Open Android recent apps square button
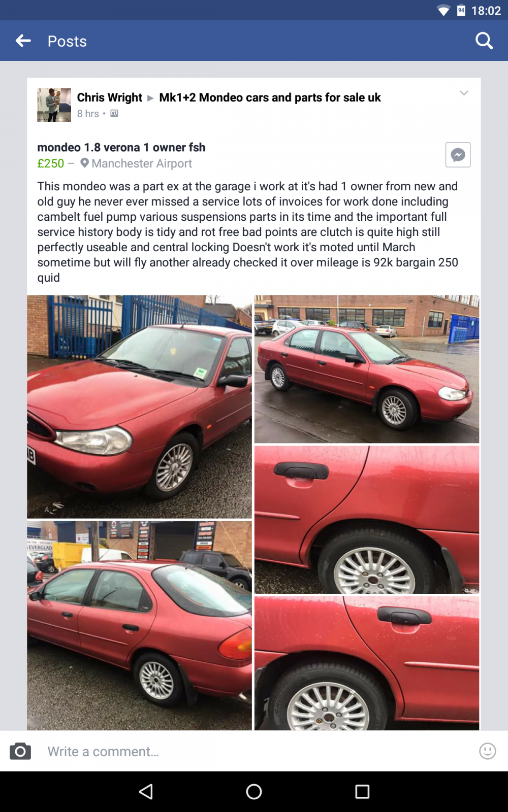The image size is (508, 812). click(362, 792)
